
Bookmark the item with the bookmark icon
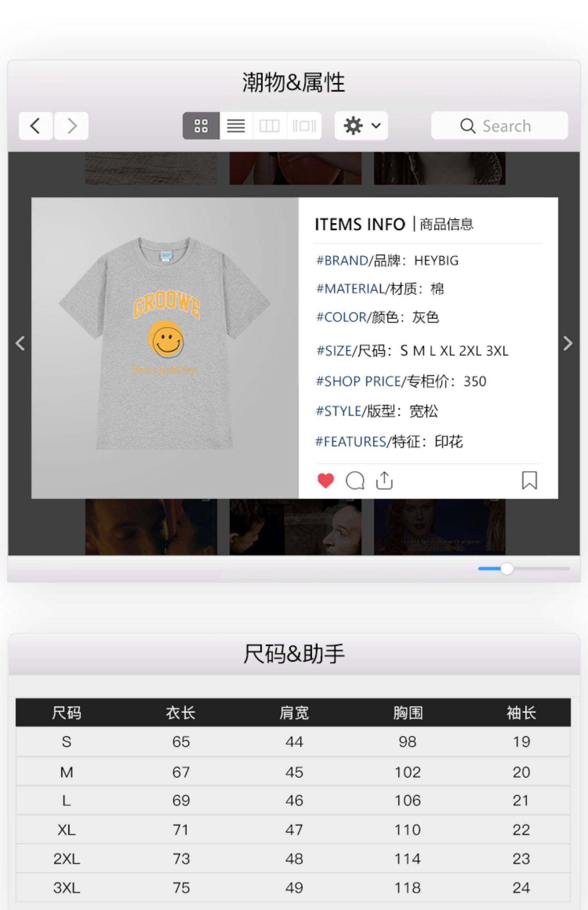[529, 480]
